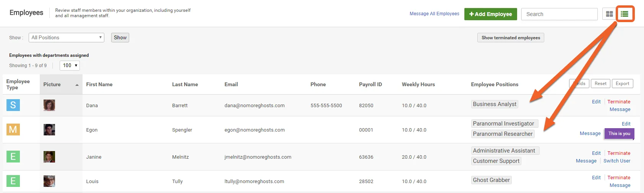The width and height of the screenshot is (644, 193).
Task: Click Louis's E employee type badge
Action: point(13,181)
